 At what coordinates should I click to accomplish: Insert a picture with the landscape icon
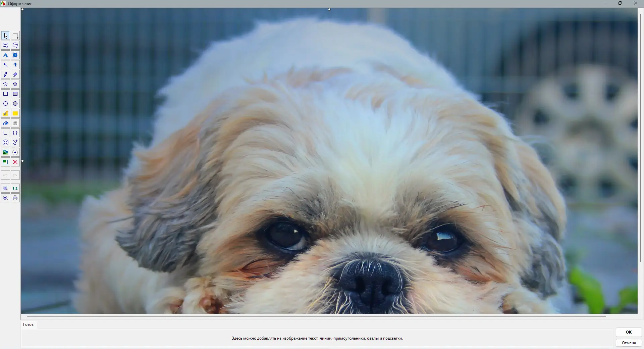click(5, 152)
